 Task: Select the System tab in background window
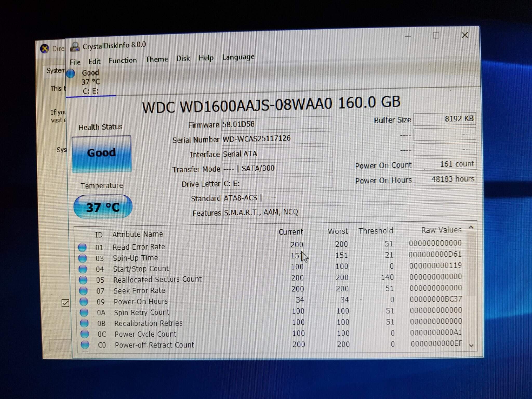click(x=55, y=71)
